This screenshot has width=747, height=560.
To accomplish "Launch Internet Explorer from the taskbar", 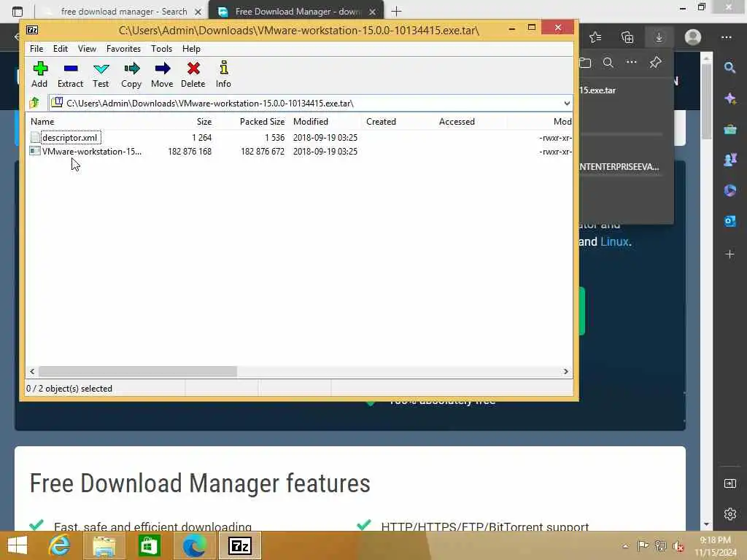I will click(60, 545).
